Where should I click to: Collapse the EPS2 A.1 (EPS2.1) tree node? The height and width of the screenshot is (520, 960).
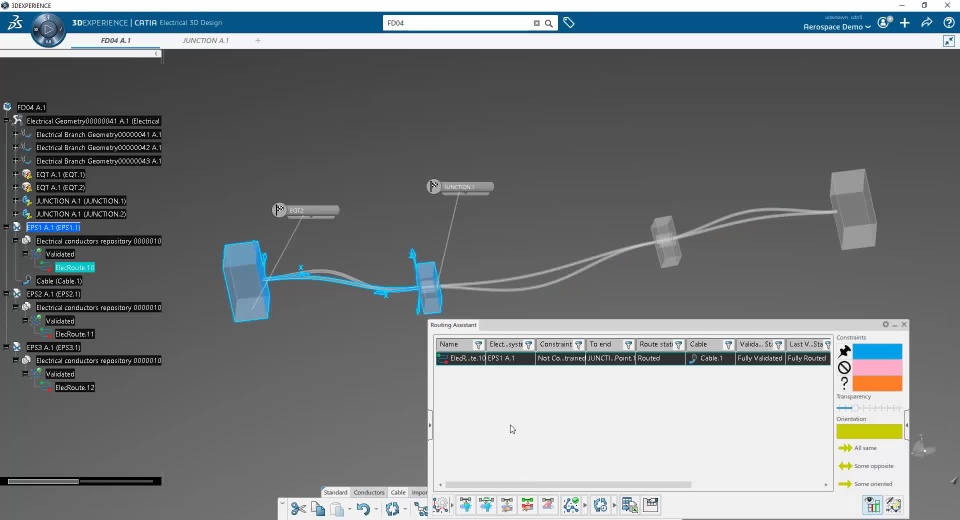[7, 294]
